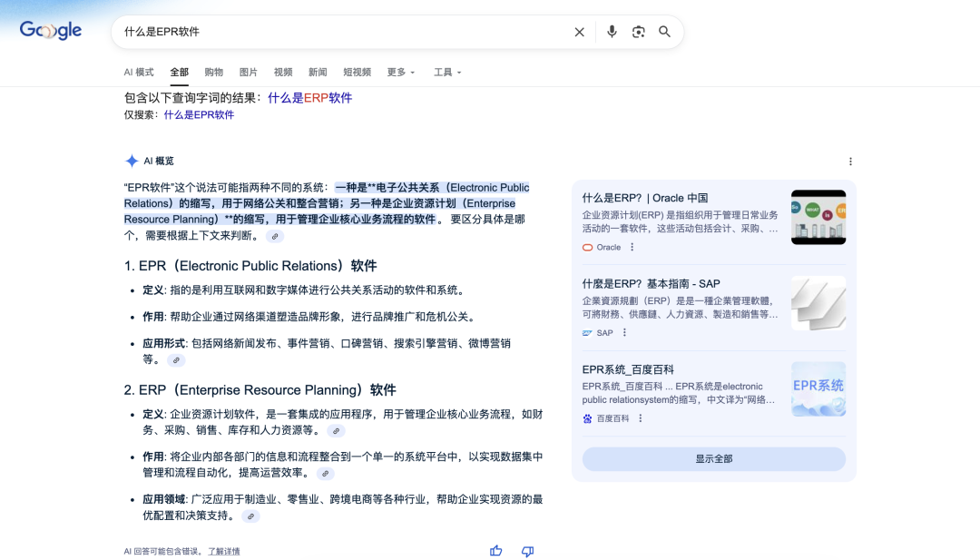This screenshot has height=560, width=980.
Task: Expand the 工具 dropdown menu
Action: 447,73
